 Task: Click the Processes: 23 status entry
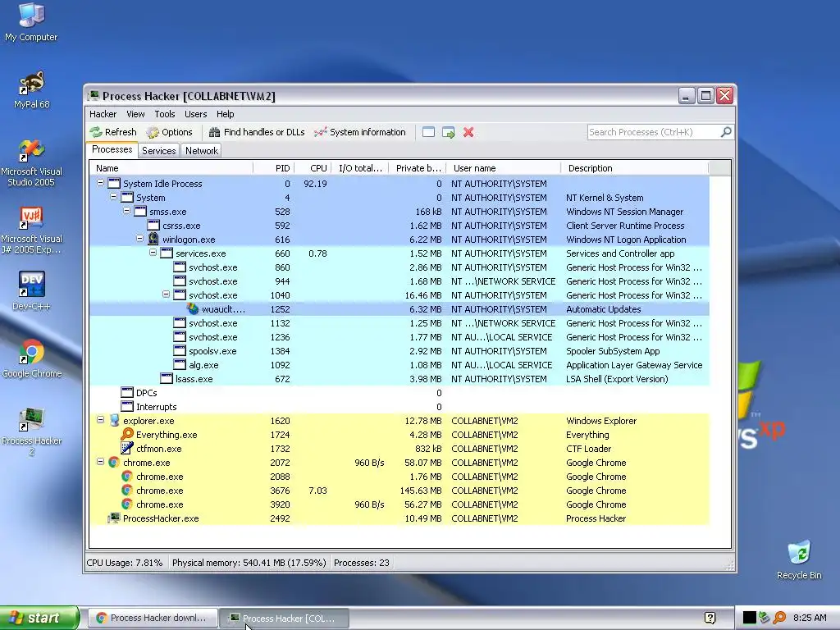[x=362, y=563]
